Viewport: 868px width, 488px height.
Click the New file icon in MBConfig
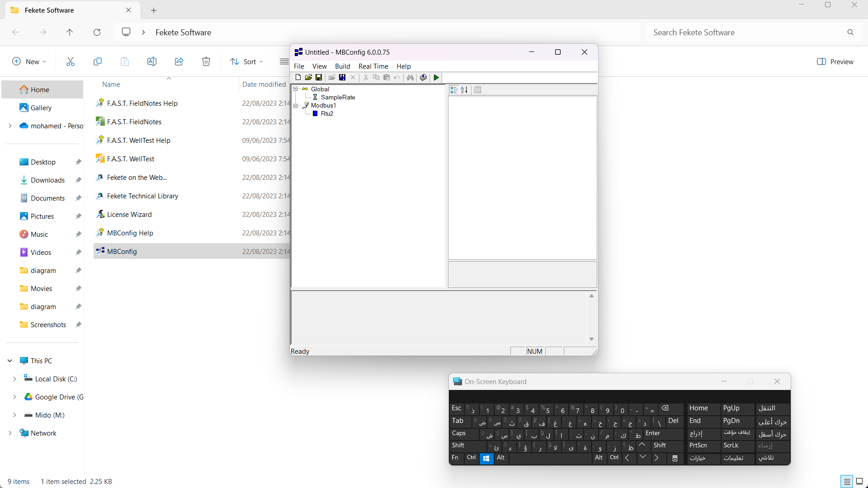pyautogui.click(x=298, y=77)
